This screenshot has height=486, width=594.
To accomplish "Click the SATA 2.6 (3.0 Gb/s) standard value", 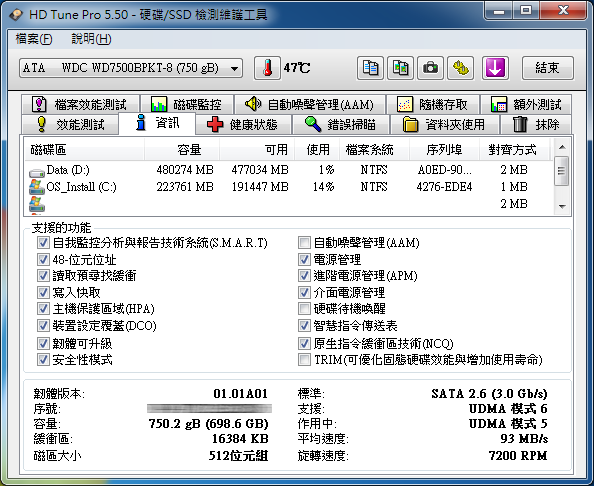I will click(x=489, y=394).
